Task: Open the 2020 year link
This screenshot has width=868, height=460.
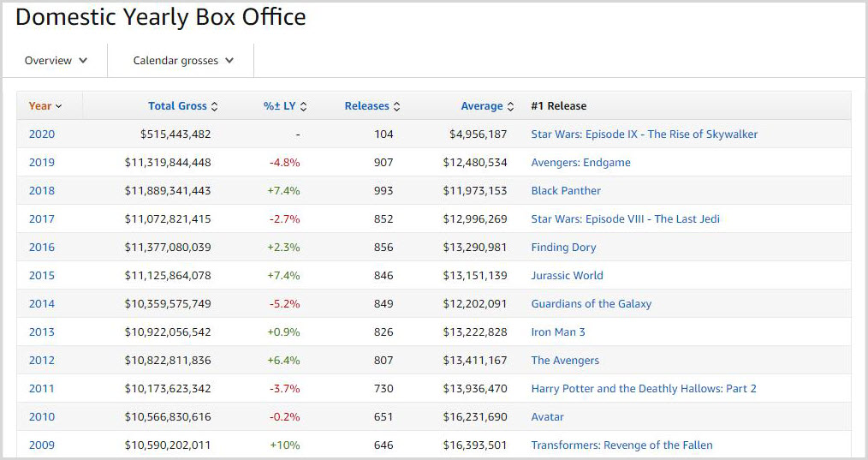Action: [x=42, y=134]
